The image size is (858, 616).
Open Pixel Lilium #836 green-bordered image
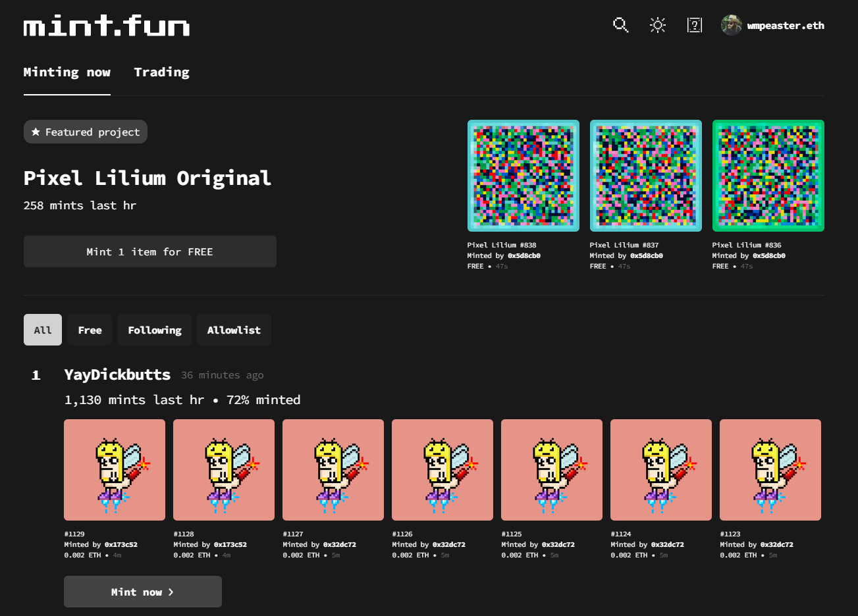click(x=768, y=176)
